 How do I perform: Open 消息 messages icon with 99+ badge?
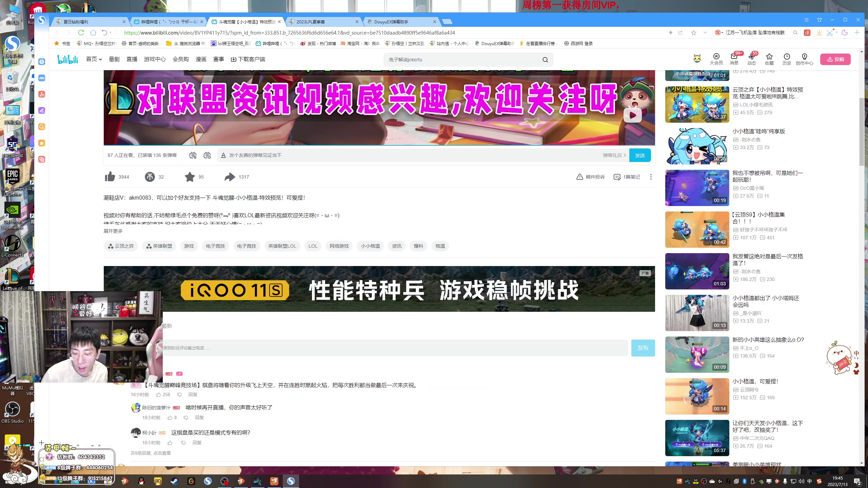pyautogui.click(x=734, y=59)
